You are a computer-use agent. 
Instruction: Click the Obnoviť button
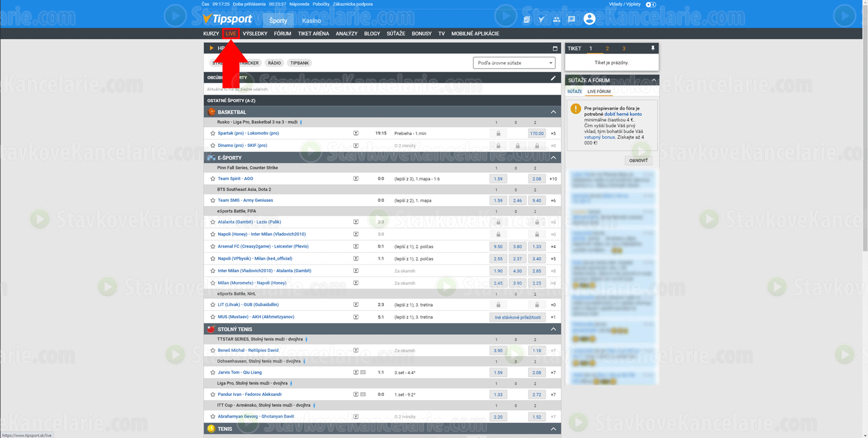click(x=638, y=160)
